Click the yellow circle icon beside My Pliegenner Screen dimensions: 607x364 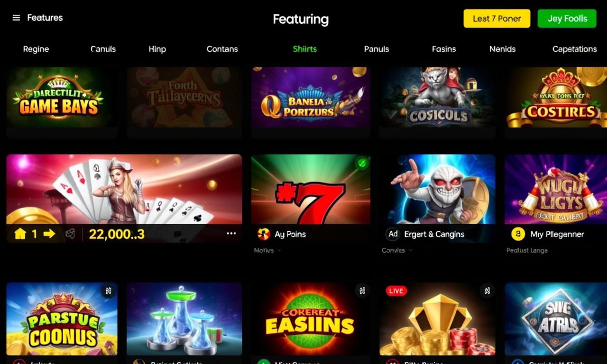point(518,234)
